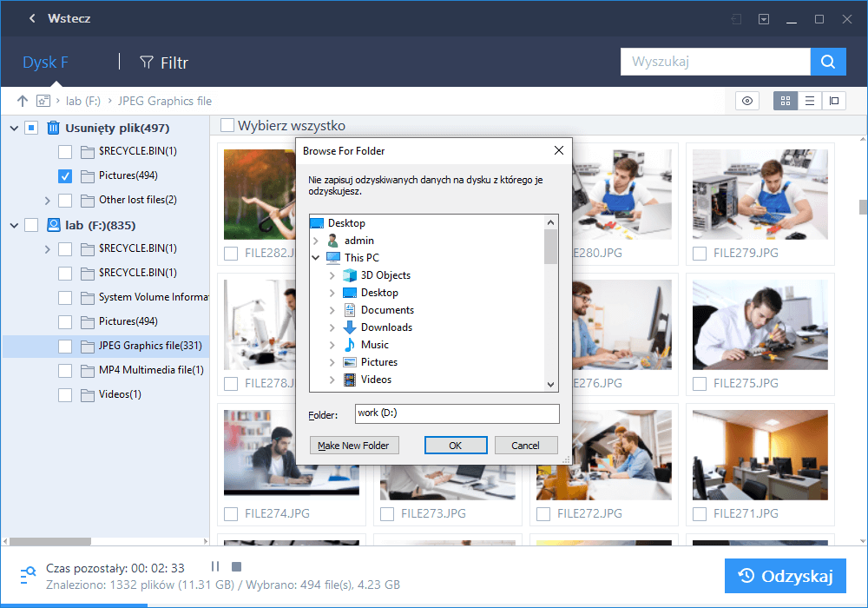The image size is (868, 608).
Task: Click the Folder path input field
Action: click(457, 414)
